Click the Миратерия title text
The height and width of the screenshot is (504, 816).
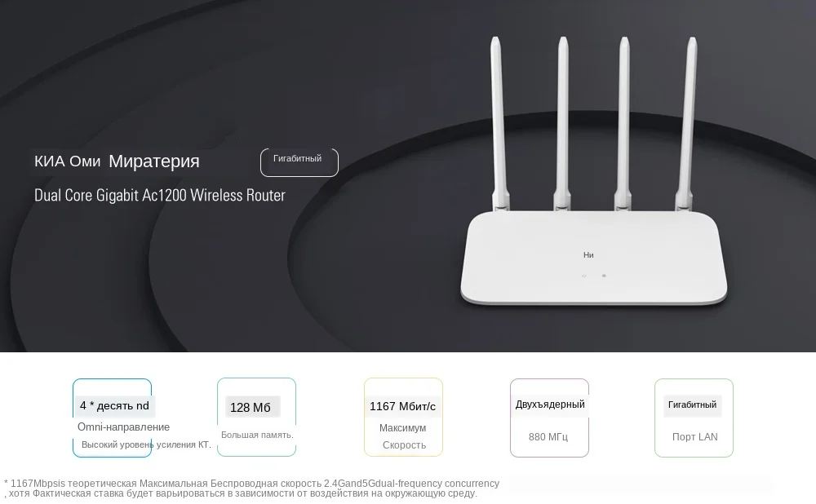coord(154,161)
